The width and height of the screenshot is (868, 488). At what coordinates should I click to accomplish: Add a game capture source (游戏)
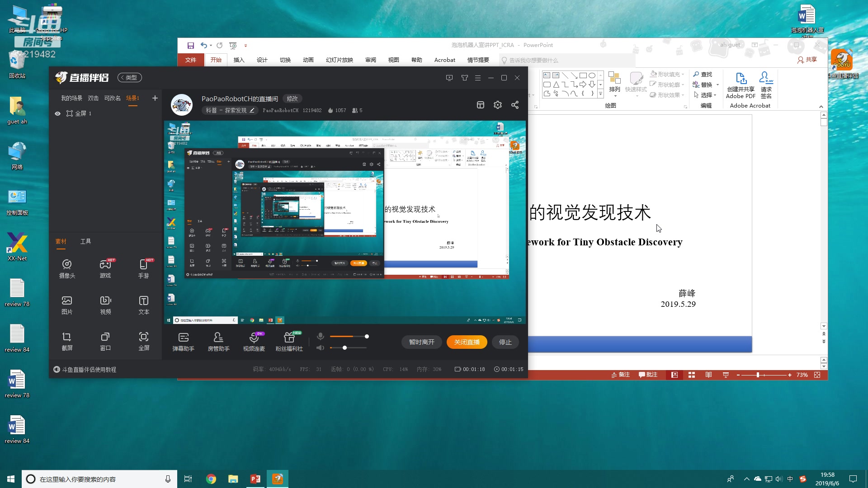[x=105, y=268]
